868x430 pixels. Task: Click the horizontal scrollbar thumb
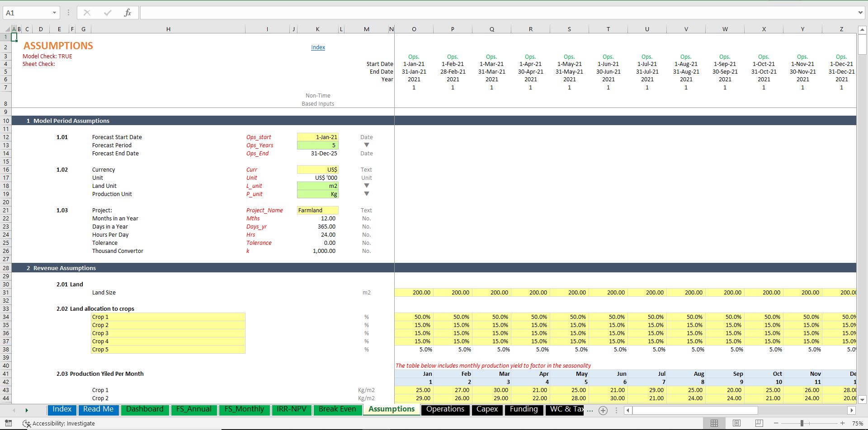pyautogui.click(x=695, y=410)
